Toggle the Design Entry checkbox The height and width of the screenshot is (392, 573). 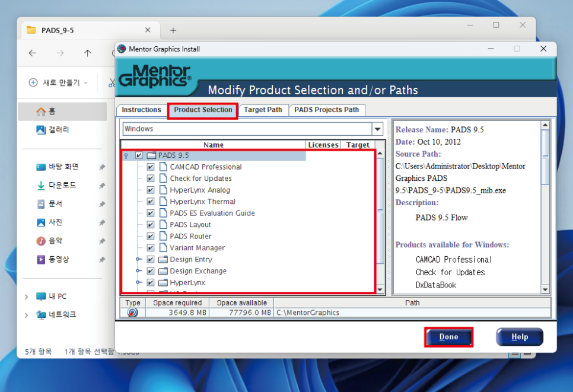click(151, 259)
